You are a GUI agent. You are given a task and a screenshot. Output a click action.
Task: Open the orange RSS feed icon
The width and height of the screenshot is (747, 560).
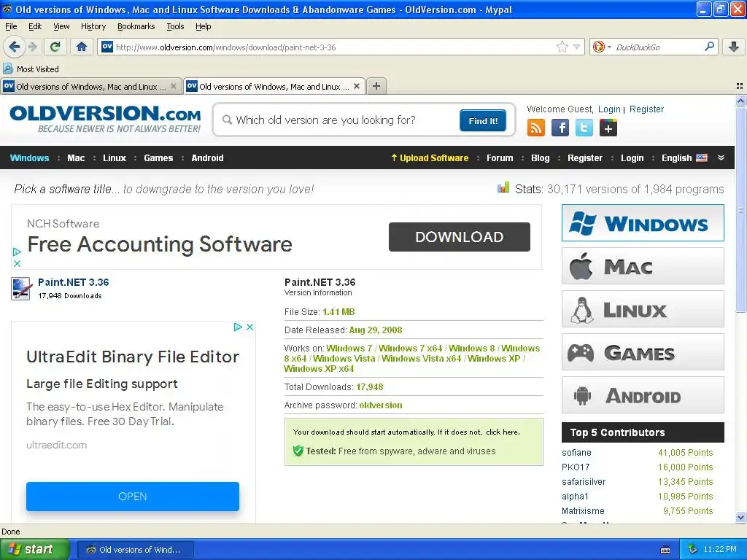(x=536, y=128)
